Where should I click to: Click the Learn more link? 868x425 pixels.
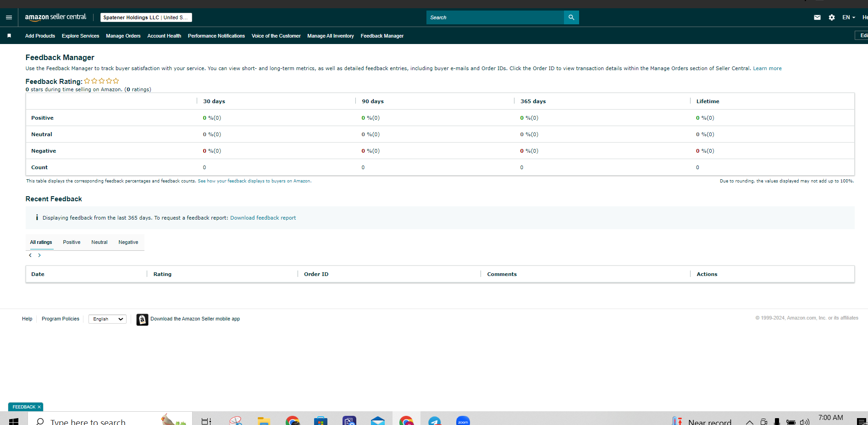point(767,68)
